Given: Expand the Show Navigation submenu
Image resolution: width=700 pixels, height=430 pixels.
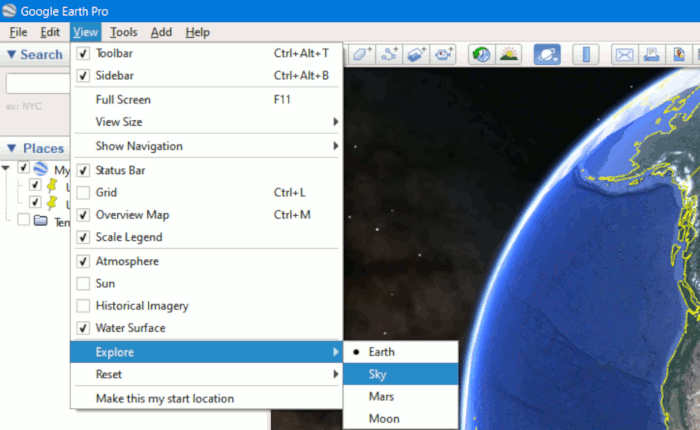Looking at the screenshot, I should point(206,146).
